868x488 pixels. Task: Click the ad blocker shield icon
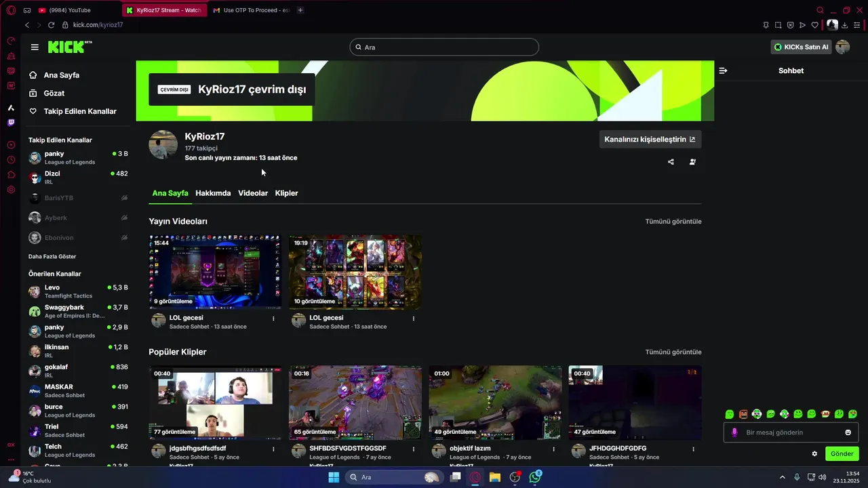click(790, 25)
